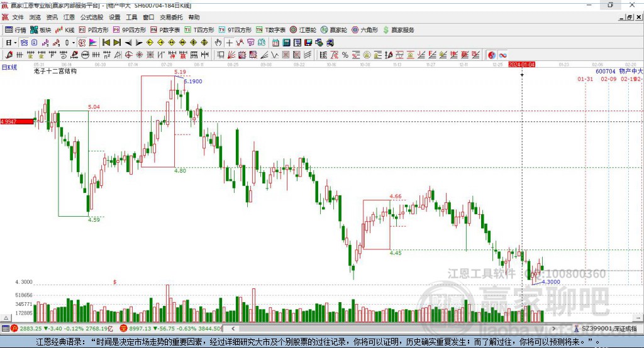The image size is (644, 348).
Task: Click the 8997.13 index status entry
Action: point(172,329)
